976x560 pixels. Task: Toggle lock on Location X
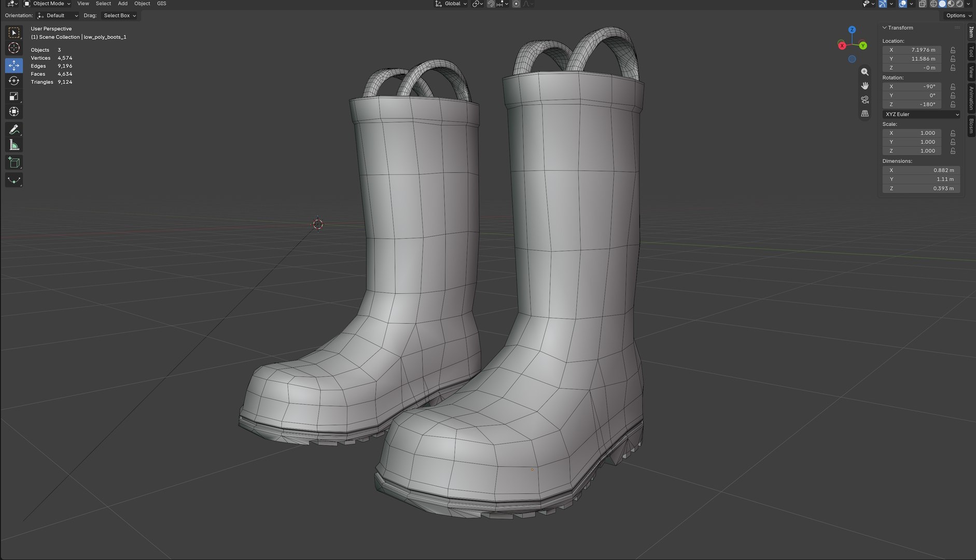tap(953, 50)
